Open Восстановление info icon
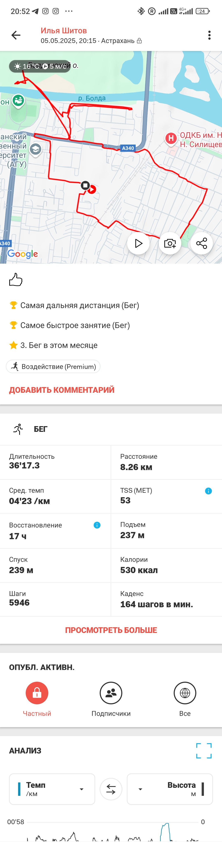This screenshot has height=868, width=222. (x=97, y=525)
